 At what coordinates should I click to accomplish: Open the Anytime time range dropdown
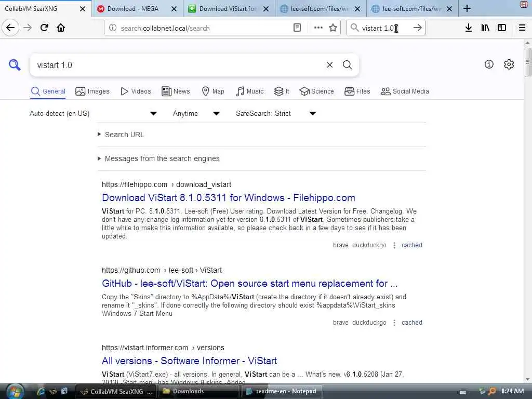196,113
